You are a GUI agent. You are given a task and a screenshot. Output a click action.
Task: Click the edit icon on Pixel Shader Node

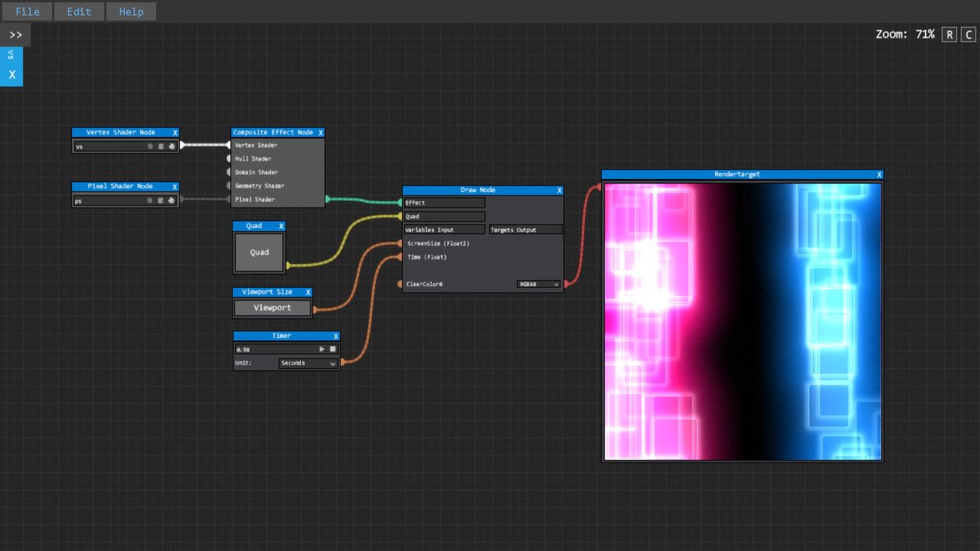161,201
